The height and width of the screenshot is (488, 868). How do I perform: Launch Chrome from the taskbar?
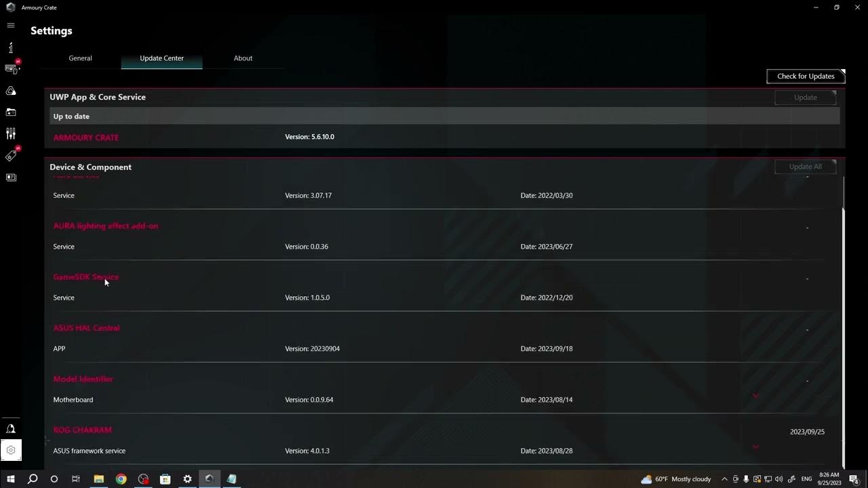(121, 479)
